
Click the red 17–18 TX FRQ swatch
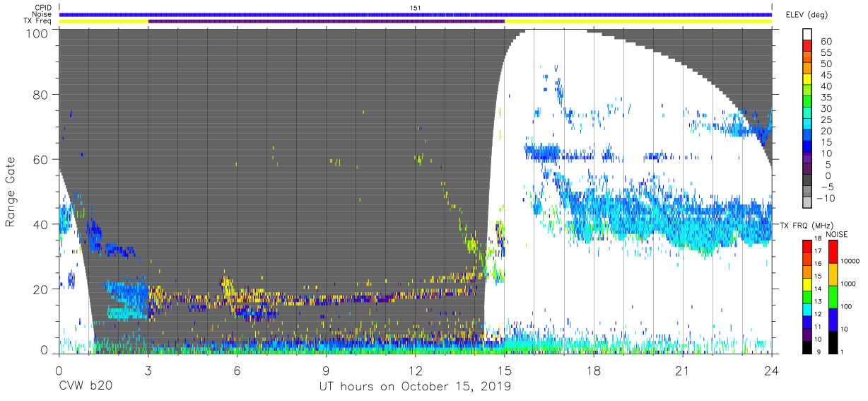pyautogui.click(x=807, y=245)
